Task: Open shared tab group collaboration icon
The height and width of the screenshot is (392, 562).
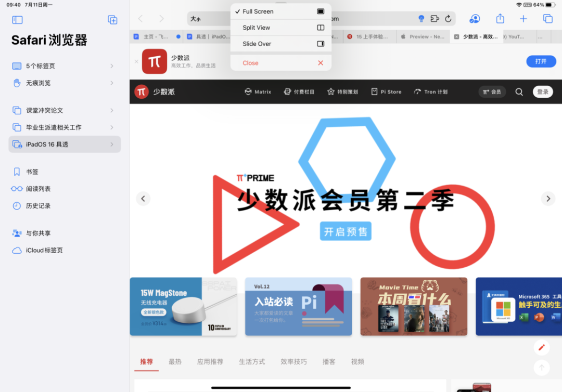Action: 475,19
